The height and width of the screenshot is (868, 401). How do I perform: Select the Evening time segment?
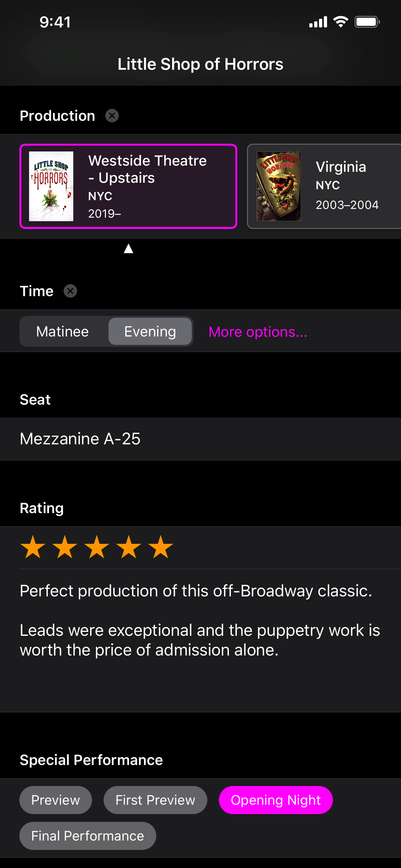[x=150, y=332]
